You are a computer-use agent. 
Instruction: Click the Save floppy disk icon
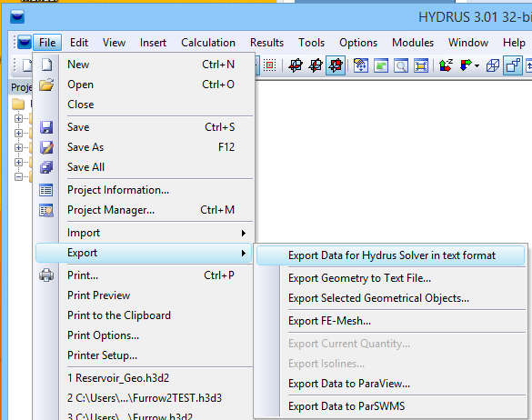(46, 127)
